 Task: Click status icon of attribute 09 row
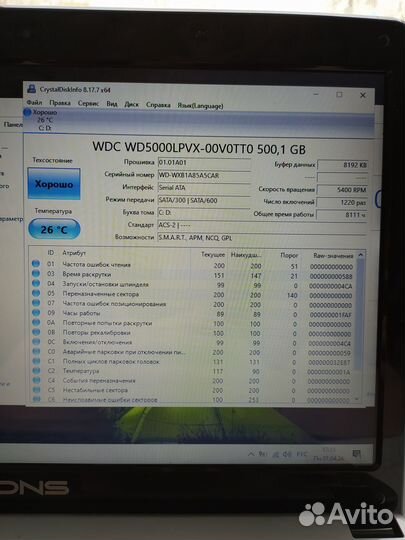(36, 313)
